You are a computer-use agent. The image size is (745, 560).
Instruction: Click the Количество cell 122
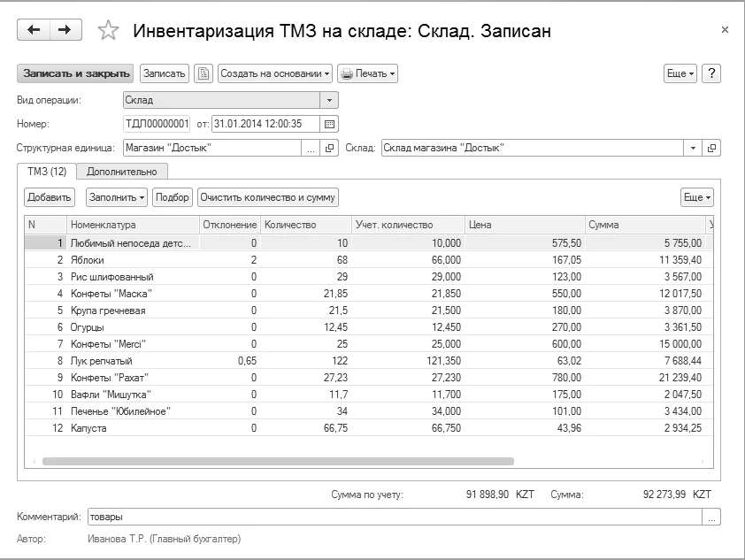(x=306, y=361)
